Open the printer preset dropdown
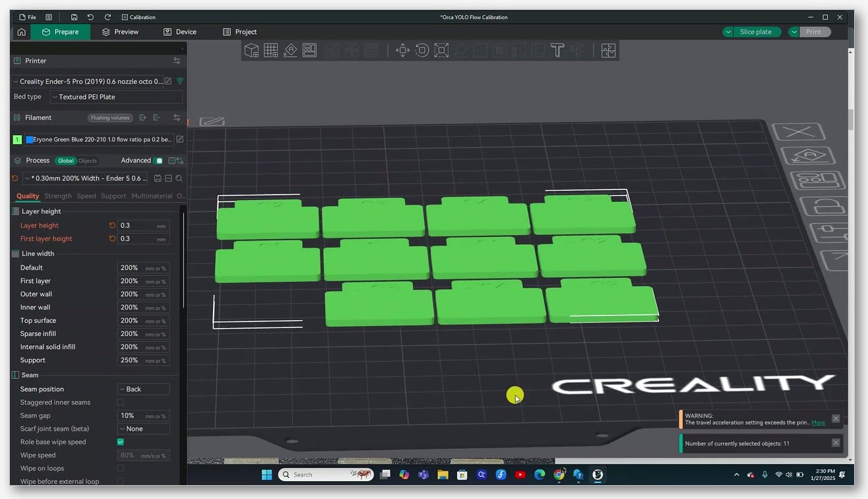Viewport: 868px width, 499px height. tap(88, 81)
